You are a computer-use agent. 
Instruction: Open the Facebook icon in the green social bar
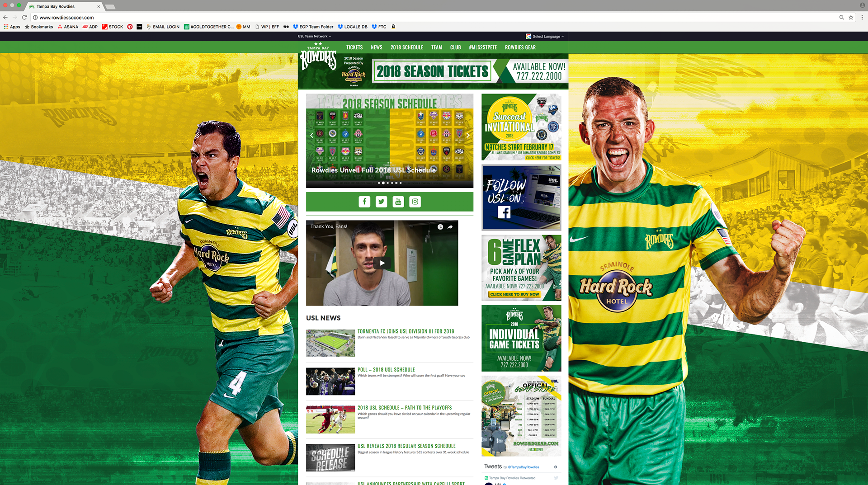point(364,202)
